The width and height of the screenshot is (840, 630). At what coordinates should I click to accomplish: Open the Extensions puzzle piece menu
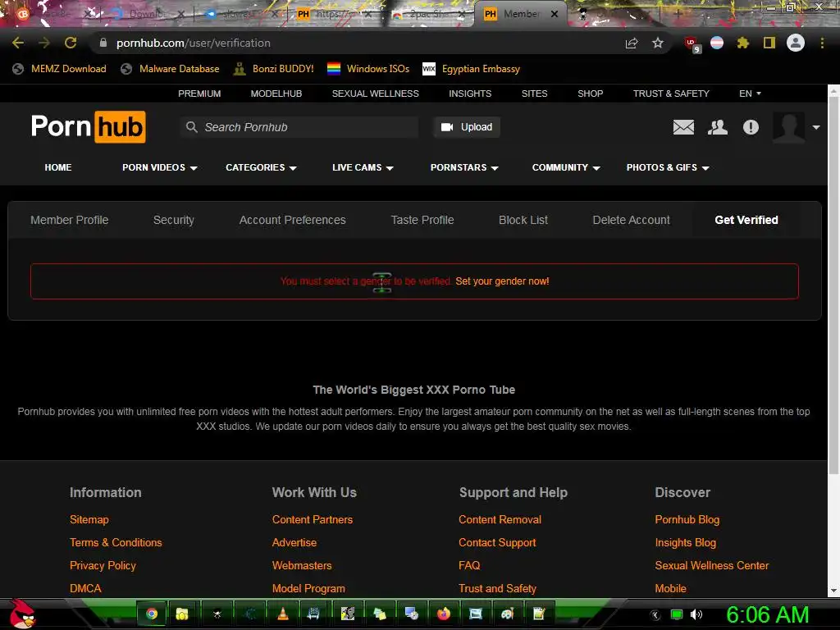pos(743,43)
